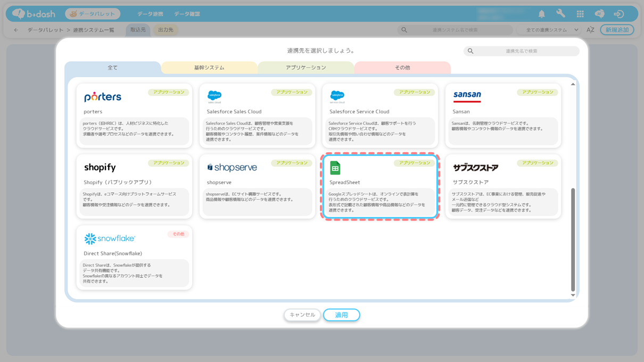Select Salesforce Service Cloud card title
This screenshot has height=362, width=644.
[x=359, y=111]
